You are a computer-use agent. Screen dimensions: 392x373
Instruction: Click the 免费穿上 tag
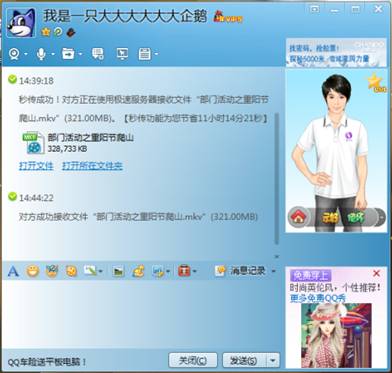(x=310, y=276)
